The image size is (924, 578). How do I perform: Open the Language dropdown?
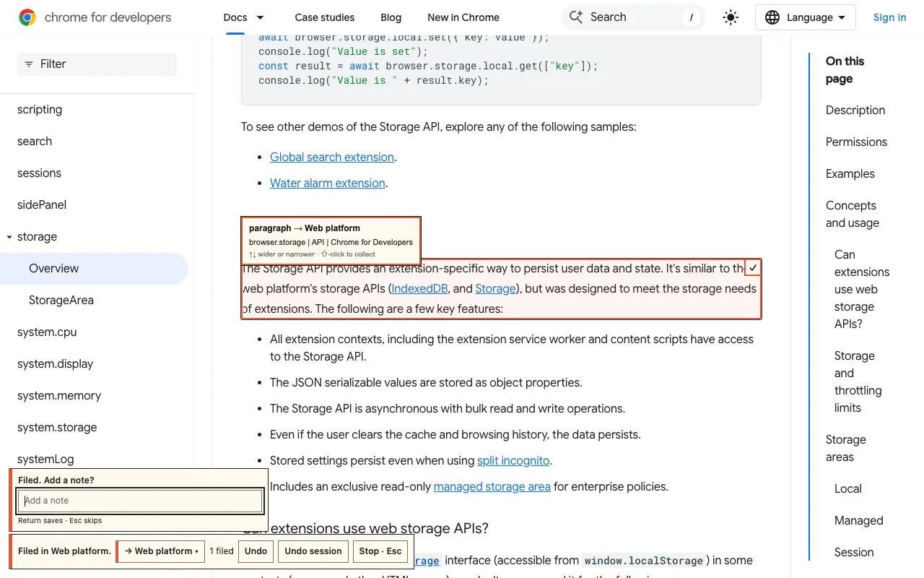806,17
